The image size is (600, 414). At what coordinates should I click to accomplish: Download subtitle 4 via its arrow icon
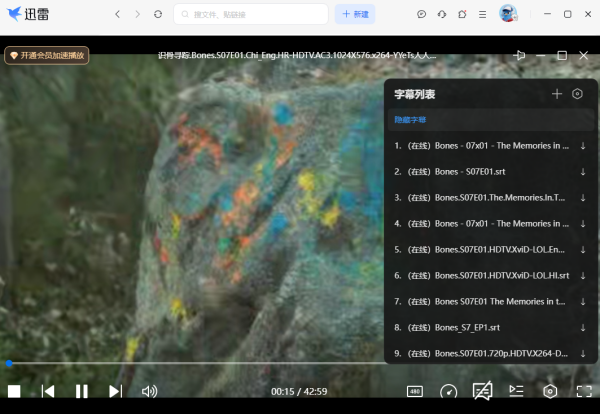(x=583, y=224)
